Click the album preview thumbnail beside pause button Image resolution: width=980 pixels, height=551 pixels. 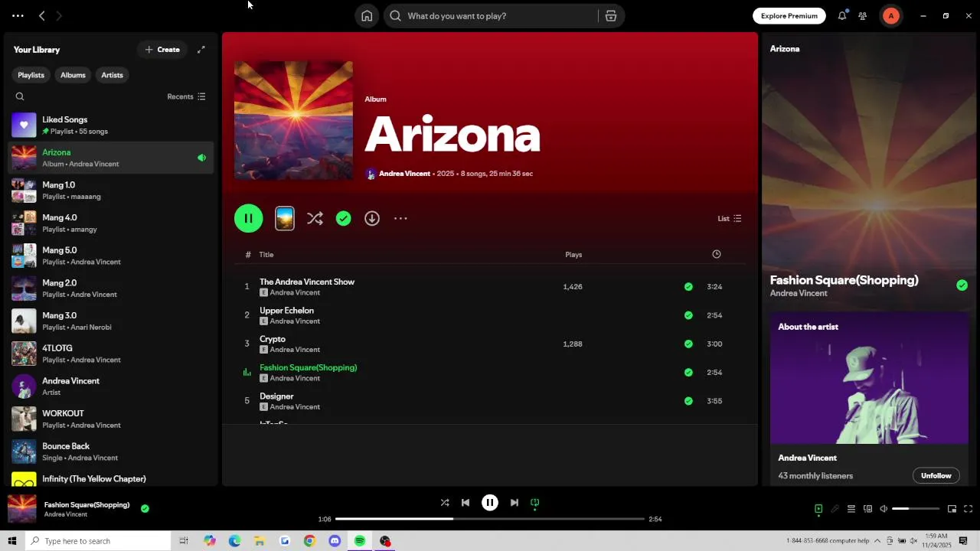(x=285, y=219)
